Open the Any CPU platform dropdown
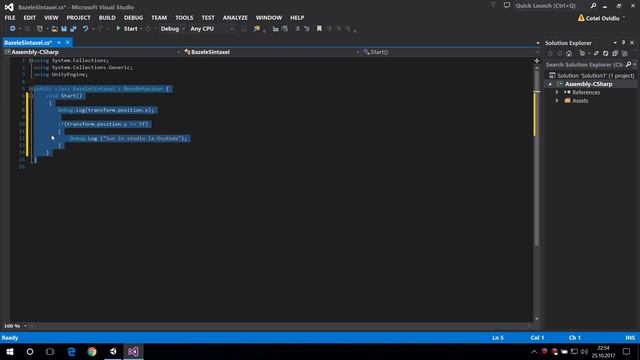 pyautogui.click(x=212, y=29)
